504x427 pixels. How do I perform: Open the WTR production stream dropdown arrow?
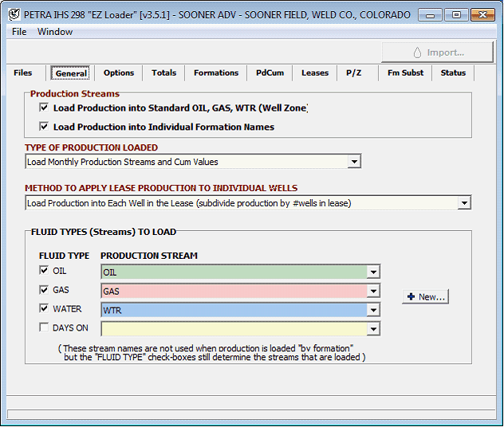click(x=373, y=310)
